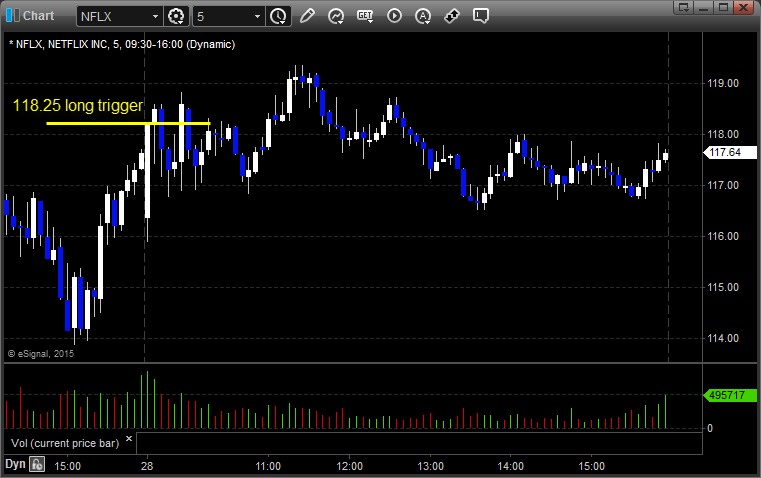
Task: Click the volume axis 0 label
Action: pyautogui.click(x=710, y=429)
